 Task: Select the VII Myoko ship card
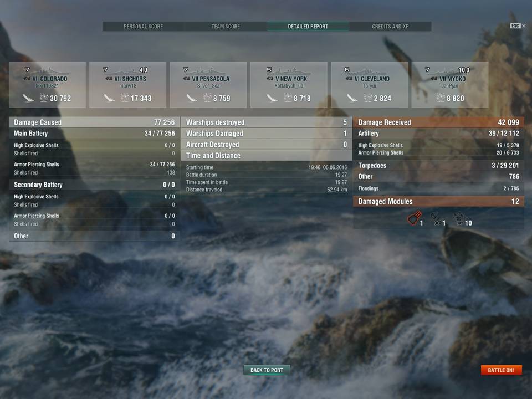coord(450,85)
